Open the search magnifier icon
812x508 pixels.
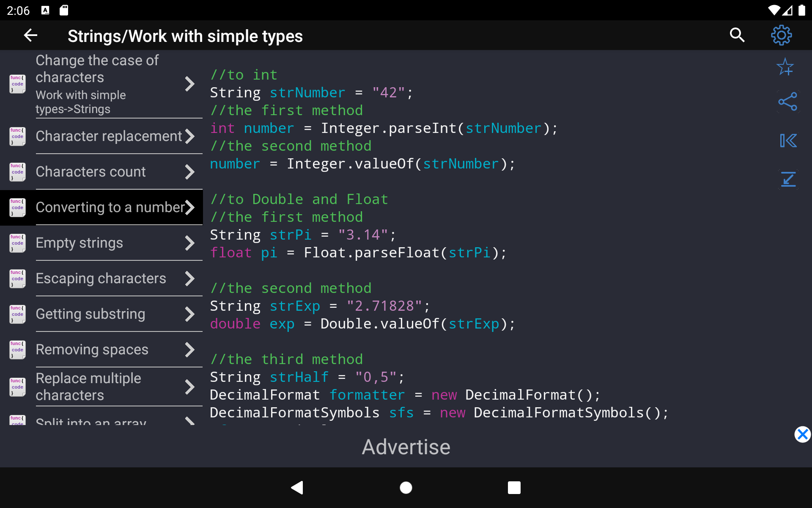737,35
